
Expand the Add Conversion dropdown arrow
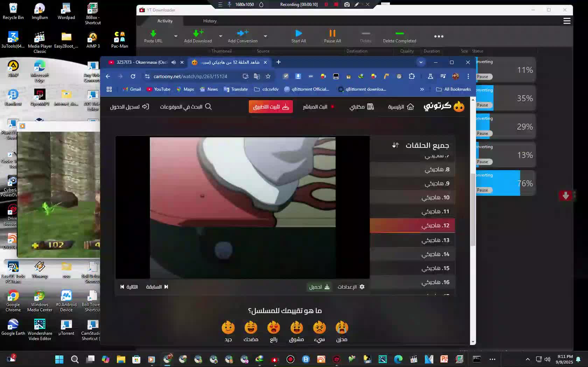(x=265, y=36)
